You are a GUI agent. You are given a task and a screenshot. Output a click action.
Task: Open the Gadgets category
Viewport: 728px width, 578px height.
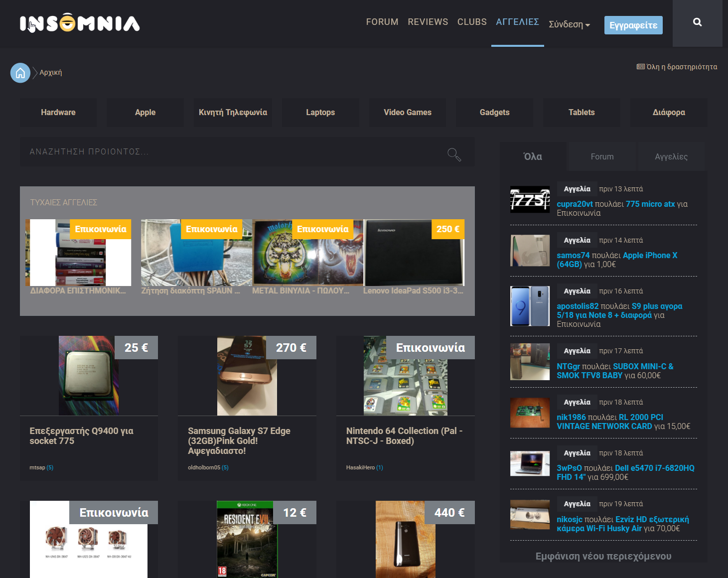coord(495,113)
